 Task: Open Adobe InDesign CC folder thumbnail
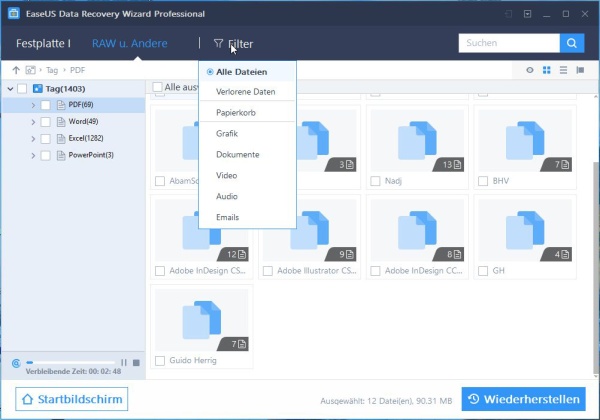(417, 230)
